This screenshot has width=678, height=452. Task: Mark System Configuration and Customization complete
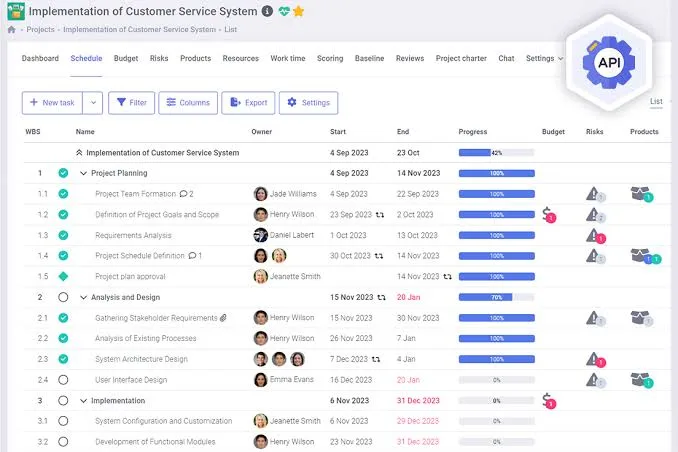(63, 421)
